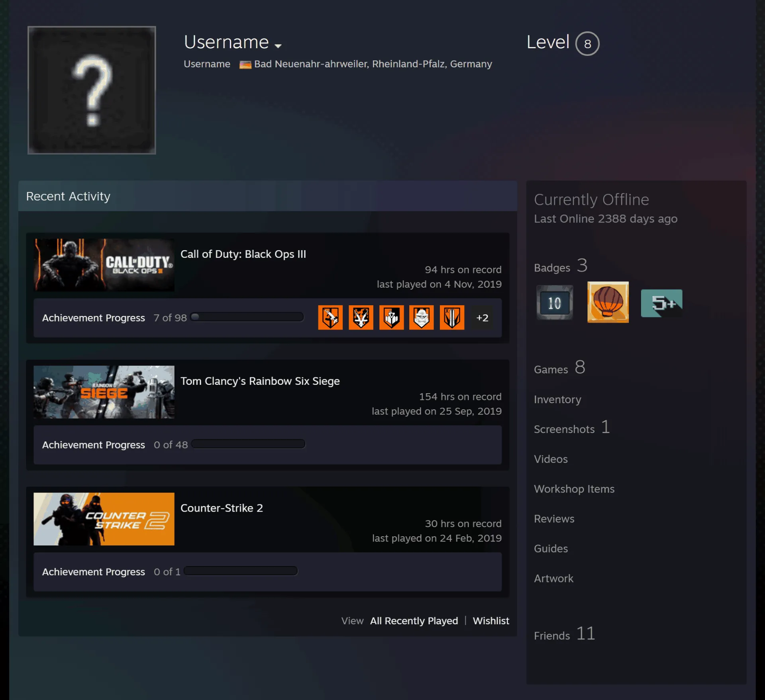
Task: Open Counter-Strike 2 title link
Action: pyautogui.click(x=222, y=508)
